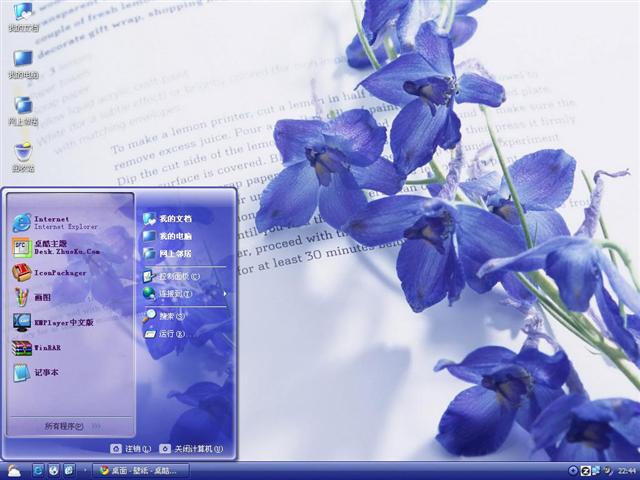Image resolution: width=640 pixels, height=480 pixels.
Task: Click the volume speaker tray icon
Action: click(607, 471)
